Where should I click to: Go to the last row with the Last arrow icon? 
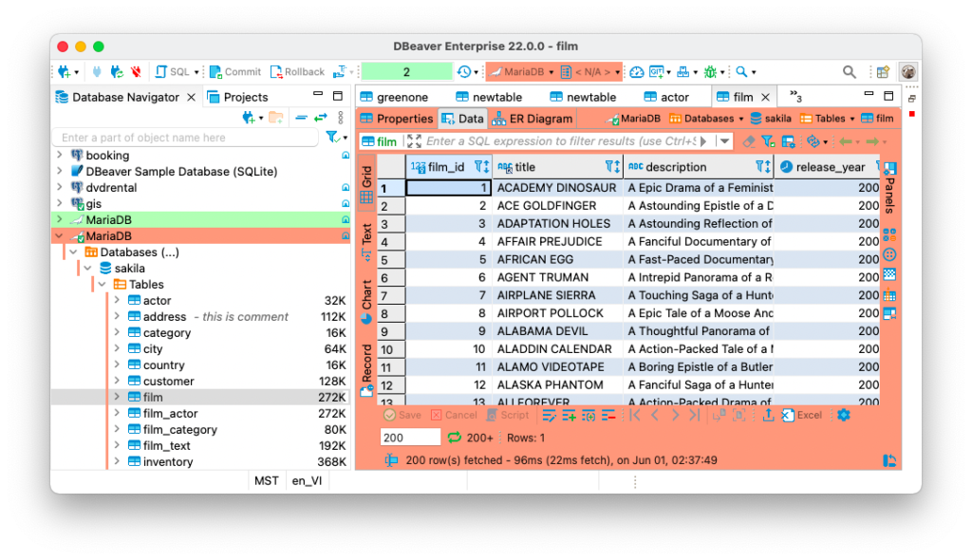tap(695, 416)
